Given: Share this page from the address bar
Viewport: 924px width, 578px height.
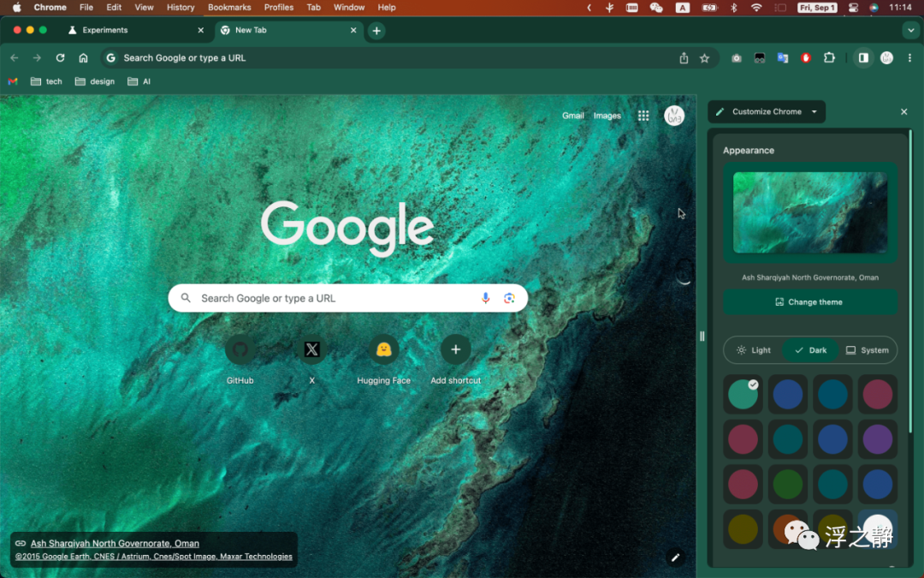Looking at the screenshot, I should (x=684, y=58).
